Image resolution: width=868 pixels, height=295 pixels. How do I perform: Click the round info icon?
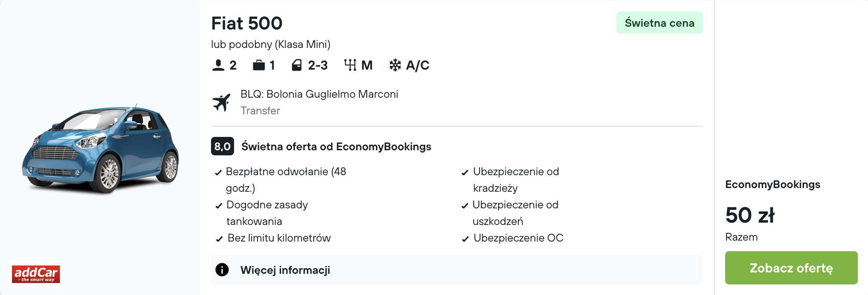pos(222,270)
